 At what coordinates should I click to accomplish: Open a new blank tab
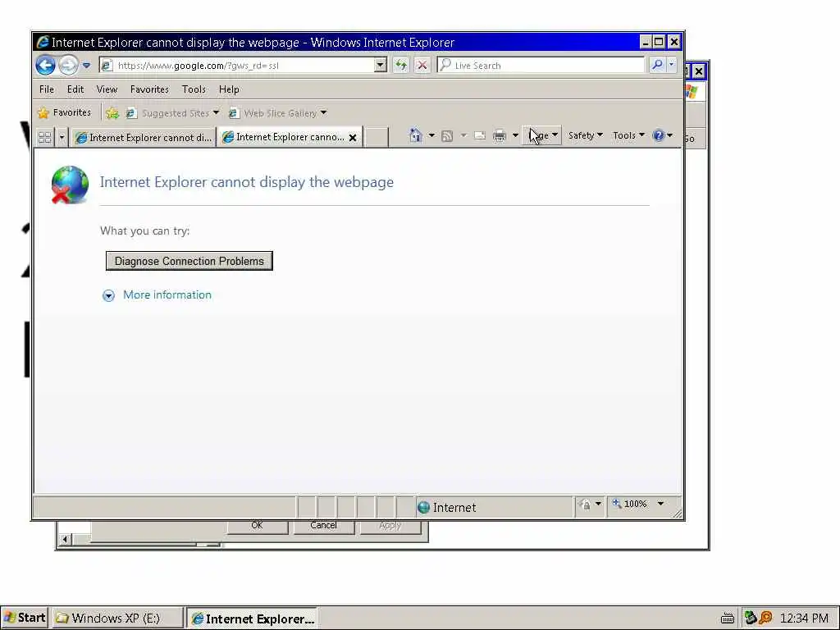click(377, 137)
